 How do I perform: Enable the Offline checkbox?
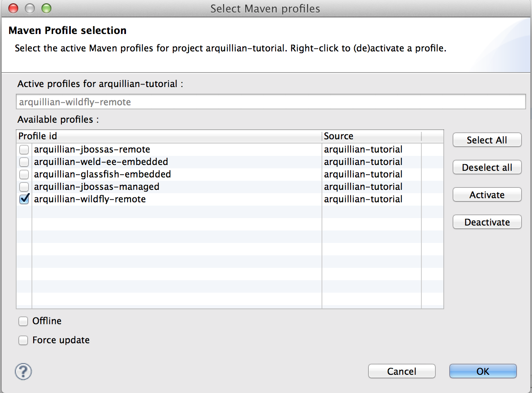click(23, 321)
